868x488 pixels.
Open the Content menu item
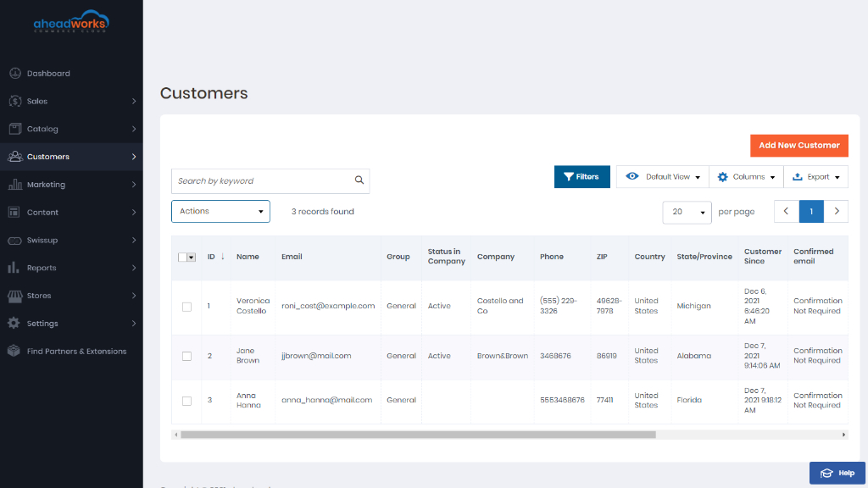[x=71, y=212]
